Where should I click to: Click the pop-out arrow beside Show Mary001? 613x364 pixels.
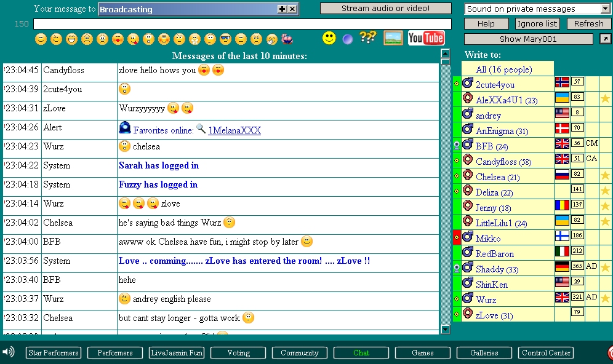pyautogui.click(x=605, y=39)
